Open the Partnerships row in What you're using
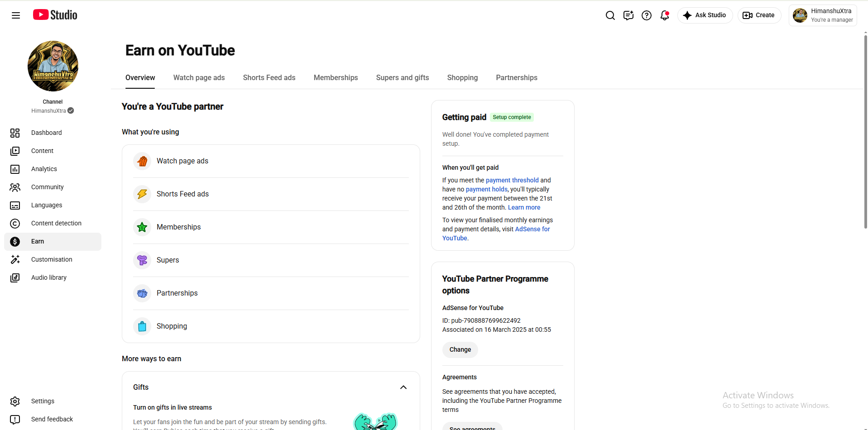The width and height of the screenshot is (868, 430). pos(271,293)
